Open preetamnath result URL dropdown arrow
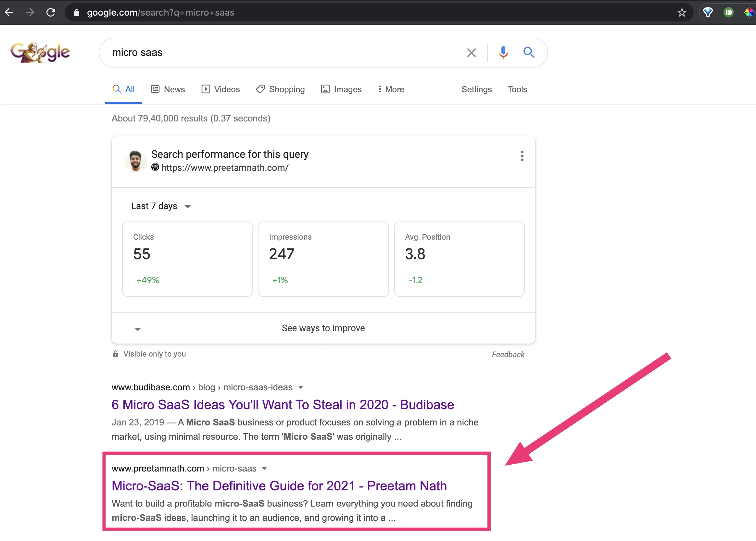 [x=264, y=469]
